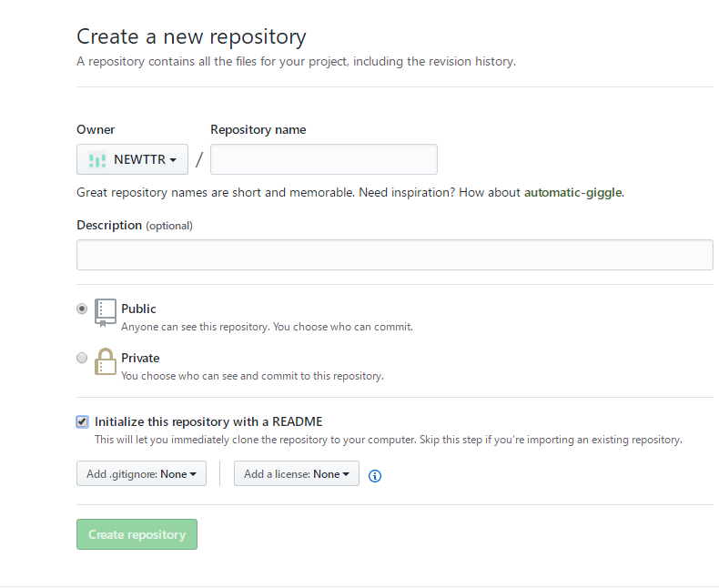Screen dimensions: 719x588
Task: Focus the Repository name text field
Action: point(324,159)
